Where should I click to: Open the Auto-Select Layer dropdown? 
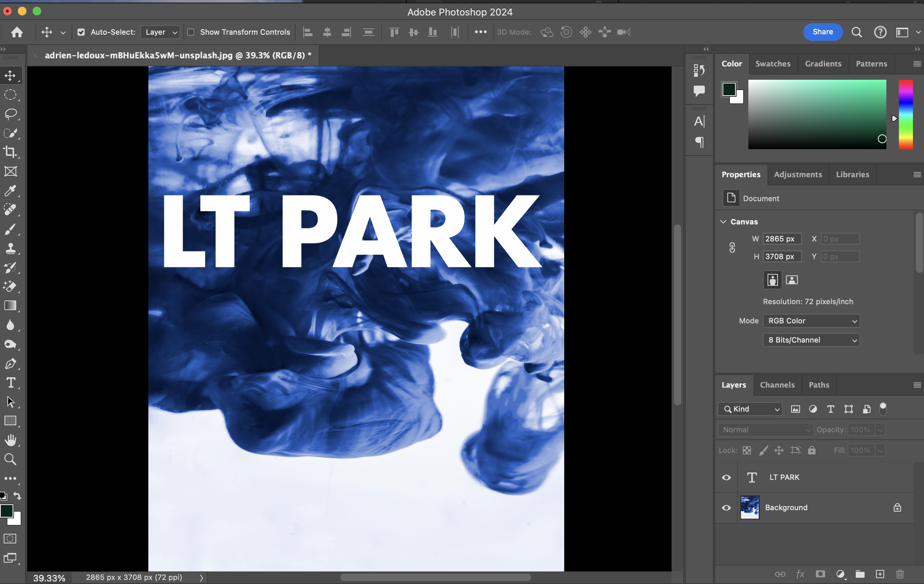click(x=161, y=32)
